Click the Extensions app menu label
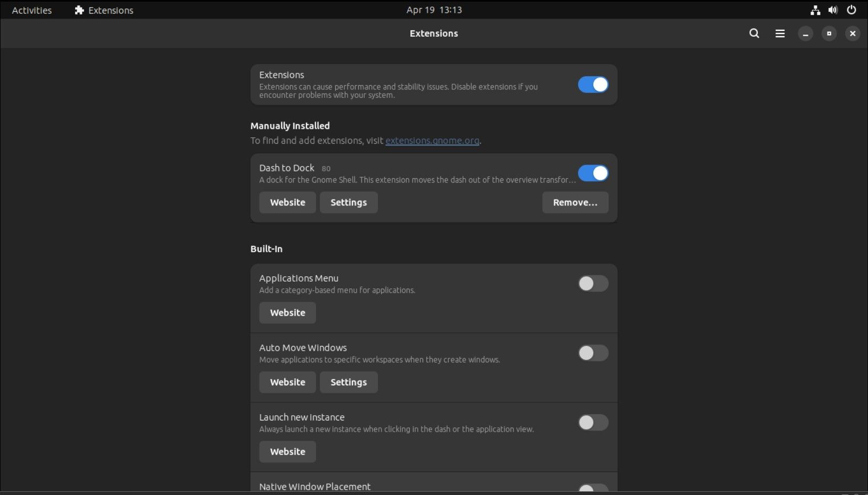 pos(110,10)
